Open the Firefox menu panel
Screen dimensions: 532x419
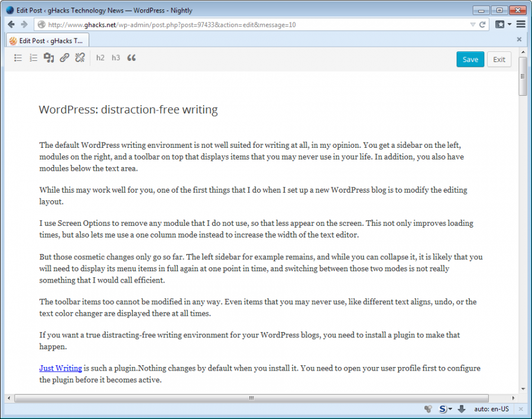coord(521,24)
